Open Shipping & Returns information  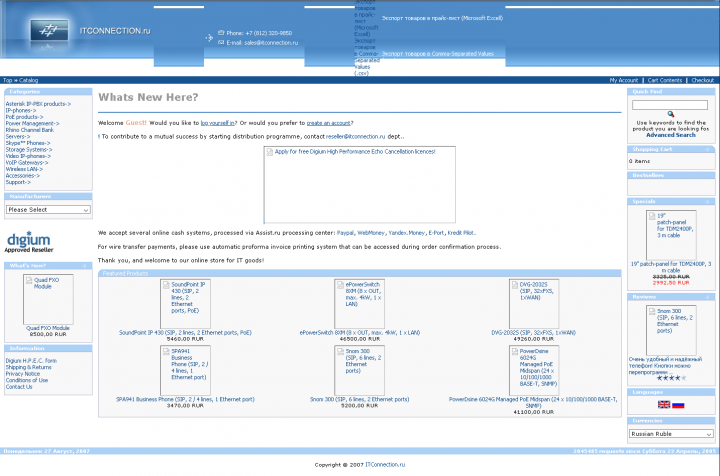[28, 367]
